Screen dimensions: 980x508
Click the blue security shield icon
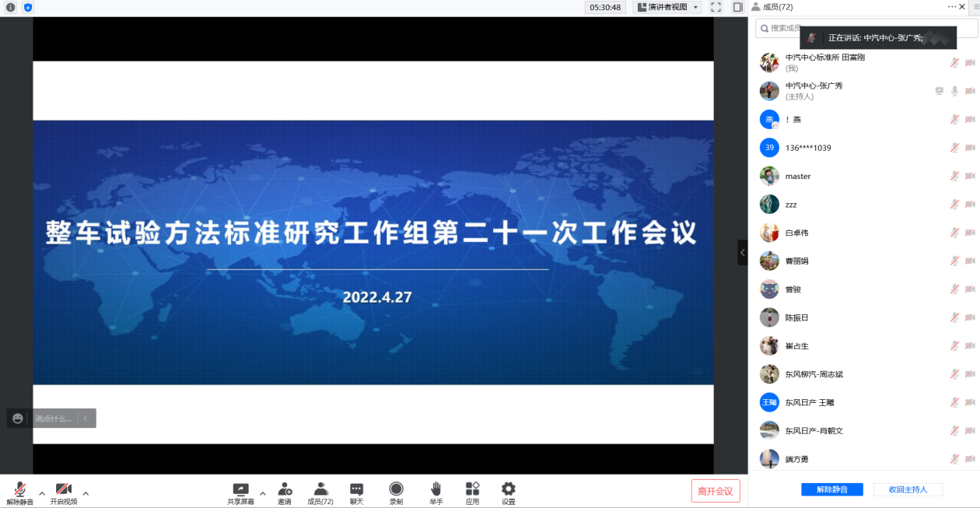tap(28, 7)
